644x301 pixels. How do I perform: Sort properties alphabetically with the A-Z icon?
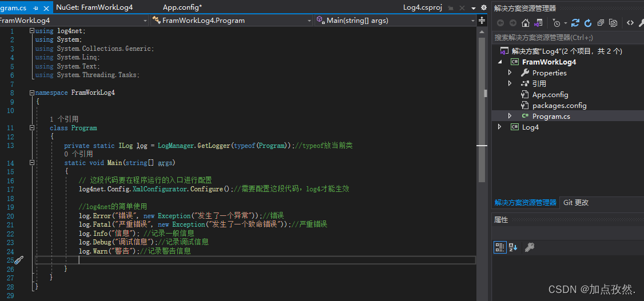point(513,247)
